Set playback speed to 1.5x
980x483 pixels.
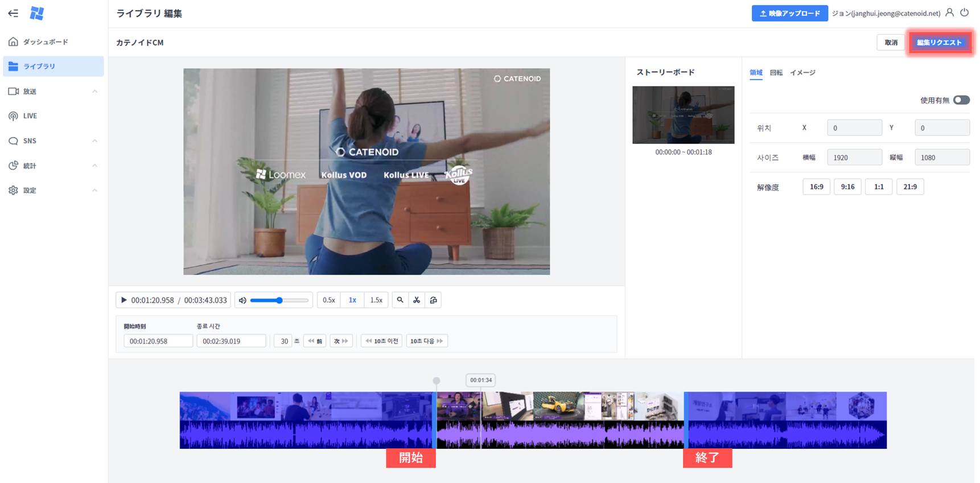(x=376, y=300)
